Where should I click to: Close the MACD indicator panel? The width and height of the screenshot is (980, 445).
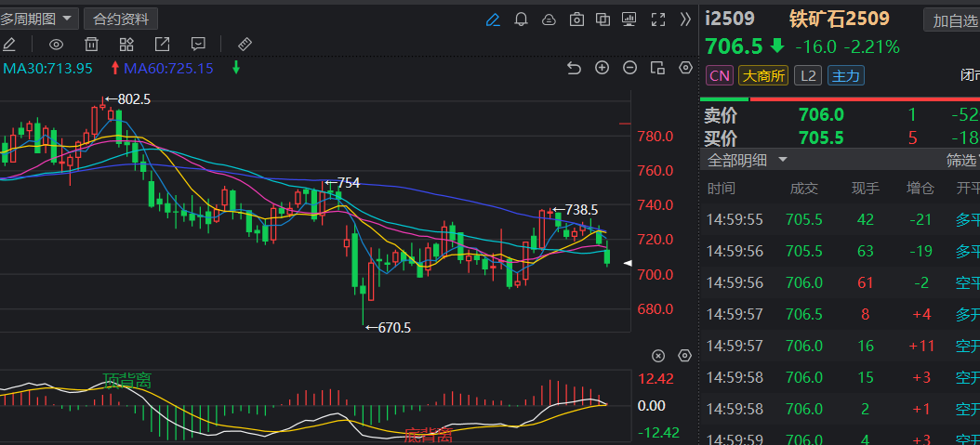click(658, 356)
